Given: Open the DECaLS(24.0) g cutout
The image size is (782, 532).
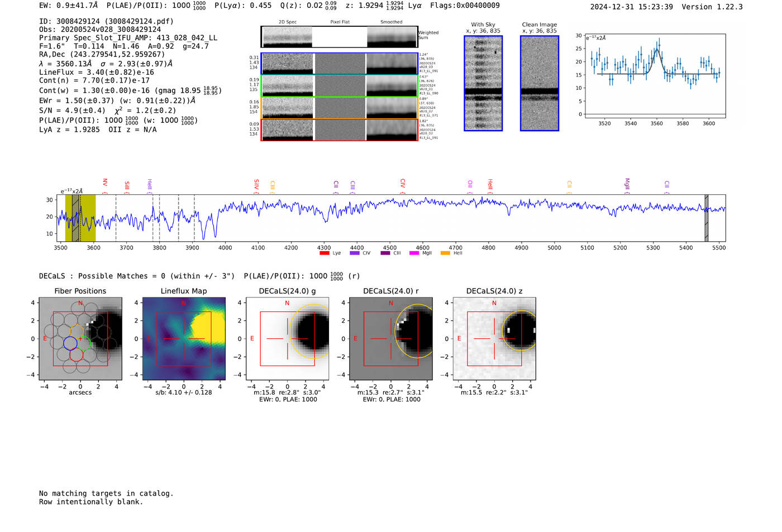Looking at the screenshot, I should point(287,339).
